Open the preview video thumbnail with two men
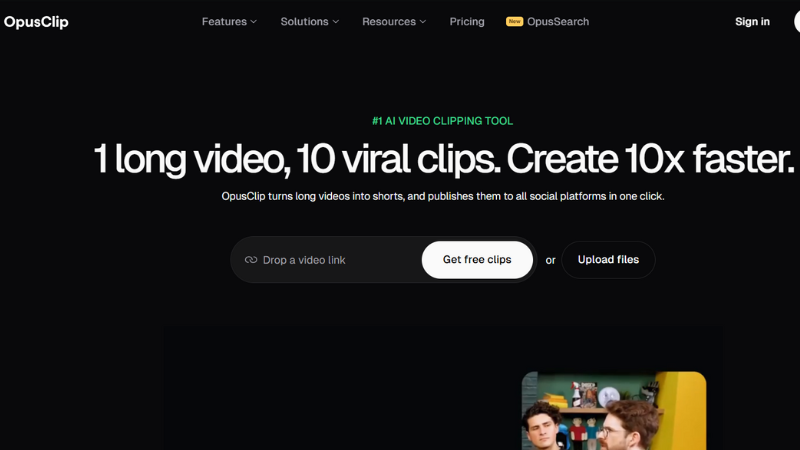This screenshot has height=450, width=800. pos(614,411)
